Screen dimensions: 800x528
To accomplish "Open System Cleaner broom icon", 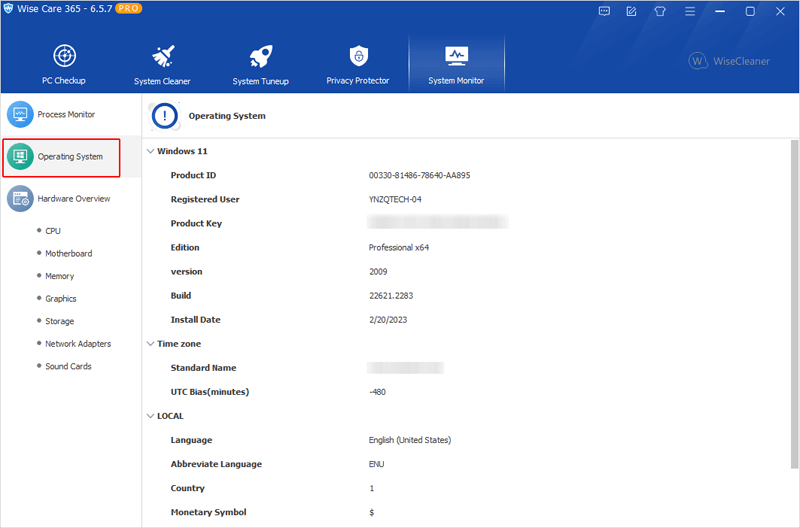I will tap(163, 56).
